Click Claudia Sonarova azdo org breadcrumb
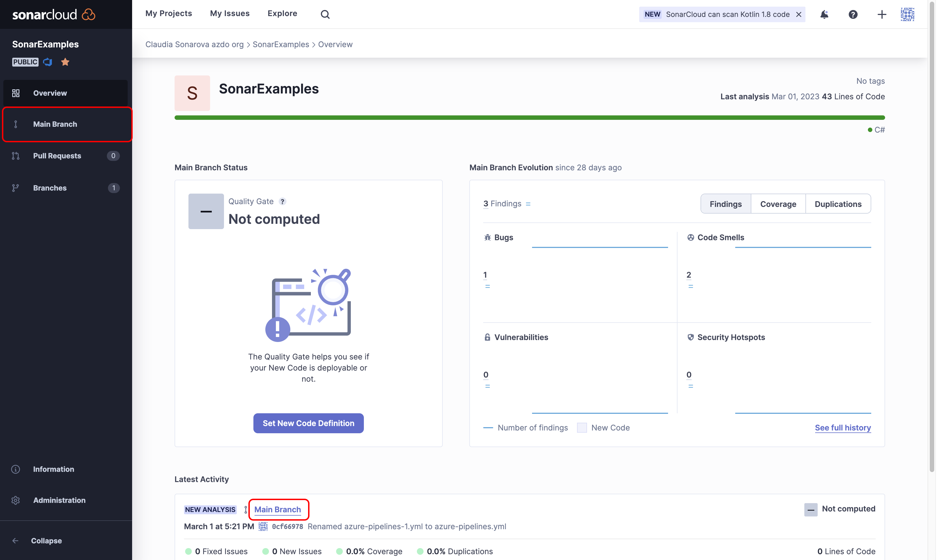The width and height of the screenshot is (937, 560). (194, 45)
